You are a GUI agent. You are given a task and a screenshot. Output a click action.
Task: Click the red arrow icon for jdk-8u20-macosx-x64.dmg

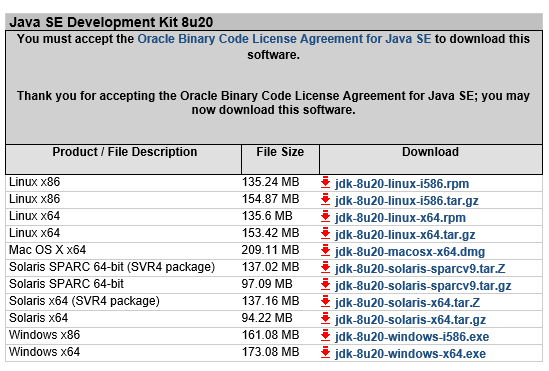coord(325,250)
